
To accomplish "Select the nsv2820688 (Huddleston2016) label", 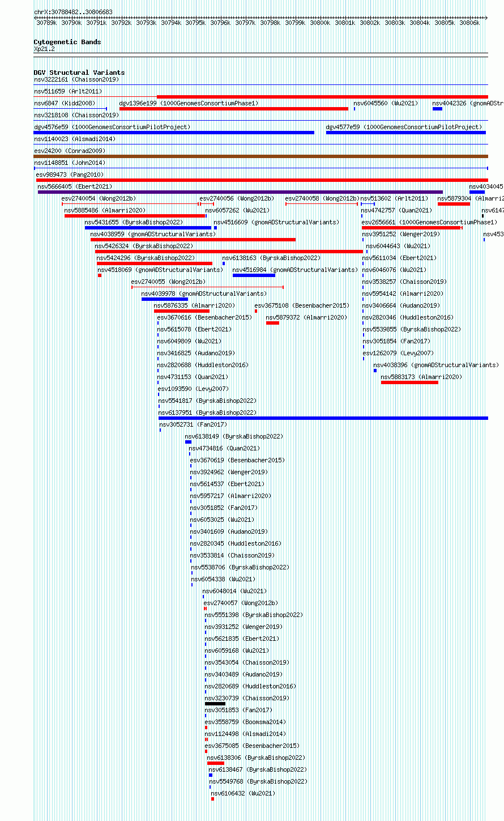I will click(203, 365).
